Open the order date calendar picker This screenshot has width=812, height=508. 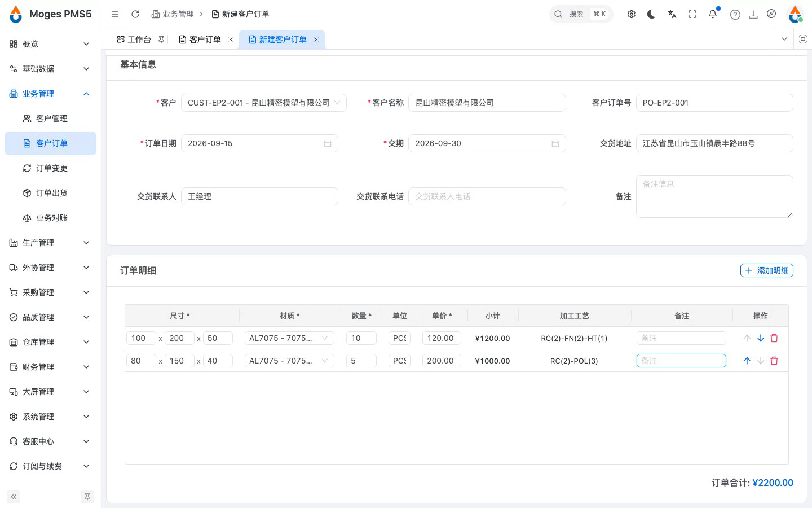pos(328,143)
